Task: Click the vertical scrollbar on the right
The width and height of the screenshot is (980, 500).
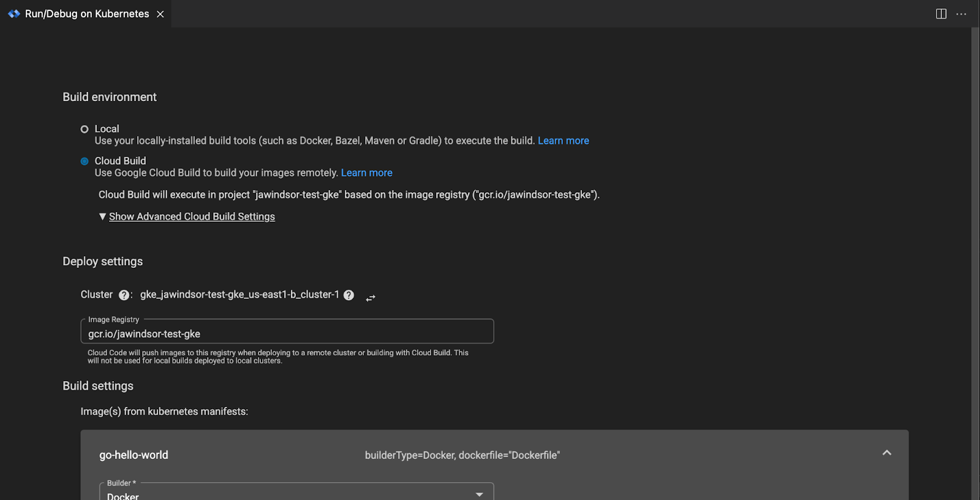Action: pos(975,263)
